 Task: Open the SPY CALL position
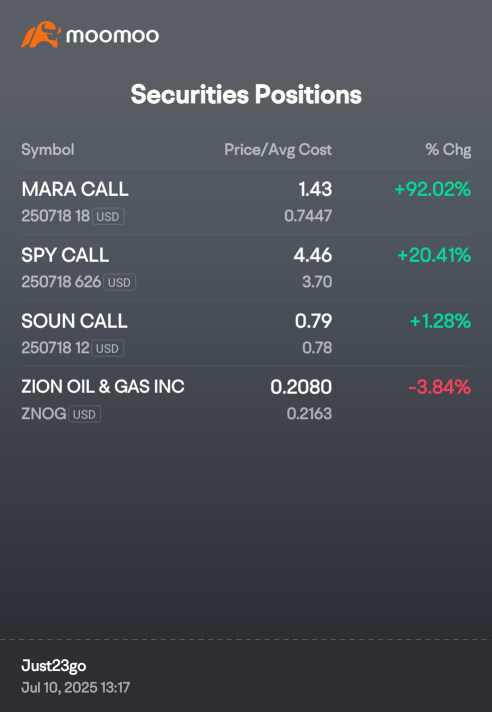click(246, 267)
